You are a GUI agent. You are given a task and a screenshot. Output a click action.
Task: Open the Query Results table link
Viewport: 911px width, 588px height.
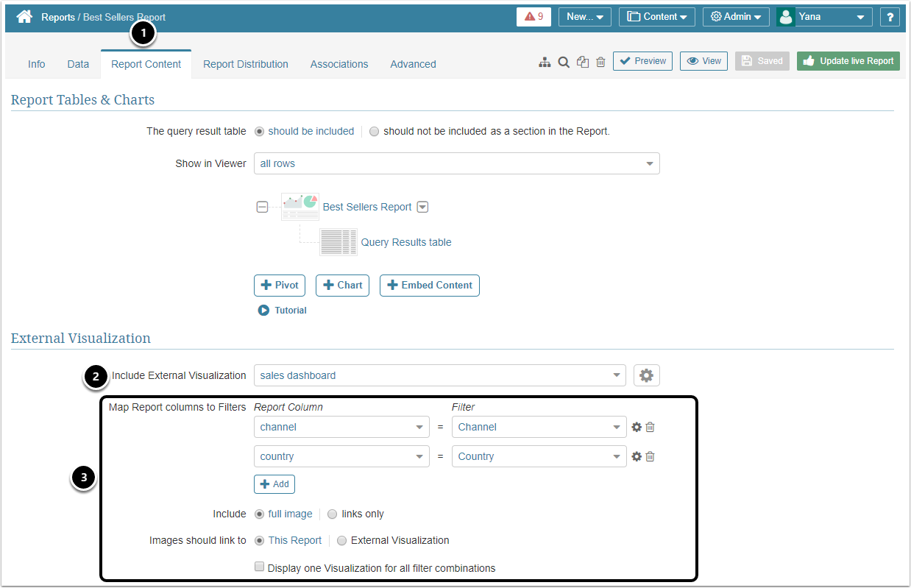coord(406,242)
